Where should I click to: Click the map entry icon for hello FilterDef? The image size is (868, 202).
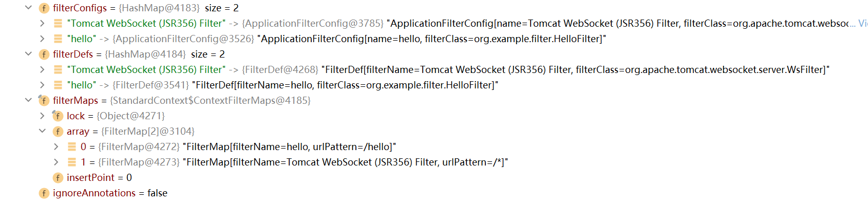pos(58,85)
